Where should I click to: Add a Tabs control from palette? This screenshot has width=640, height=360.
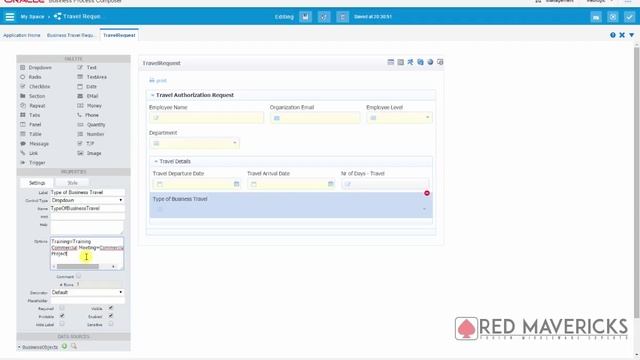click(x=30, y=115)
